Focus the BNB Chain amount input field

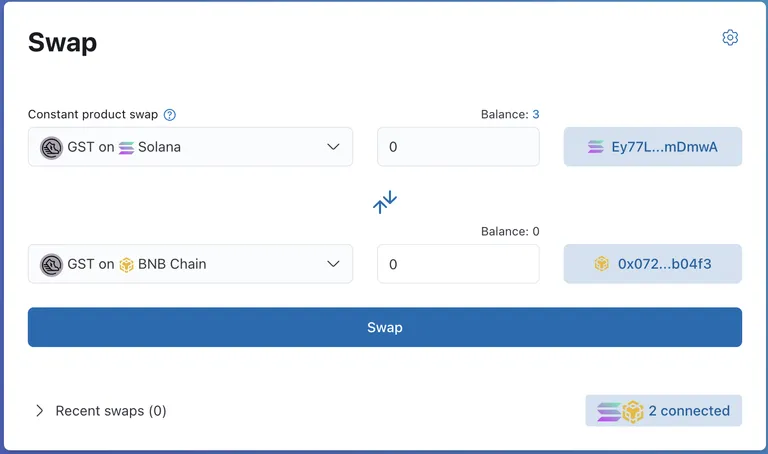pyautogui.click(x=458, y=264)
